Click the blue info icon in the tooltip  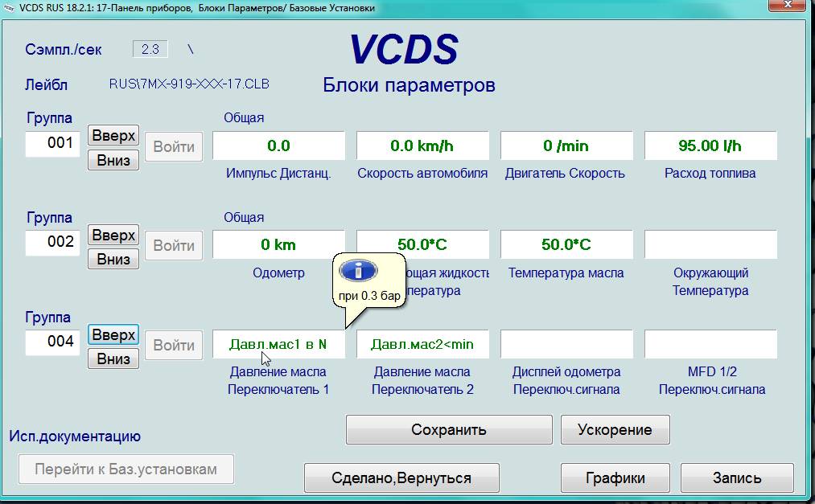click(359, 270)
